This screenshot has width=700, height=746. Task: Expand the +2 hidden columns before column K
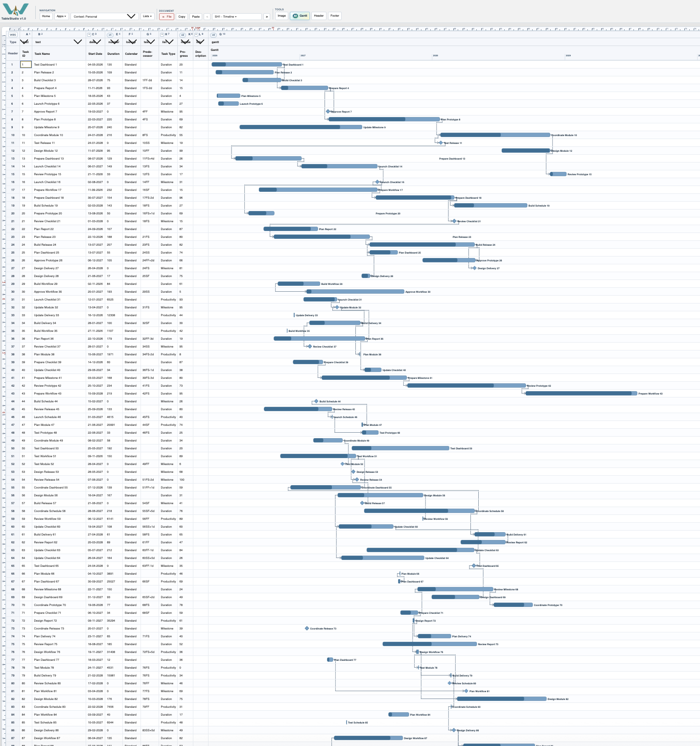pos(183,35)
